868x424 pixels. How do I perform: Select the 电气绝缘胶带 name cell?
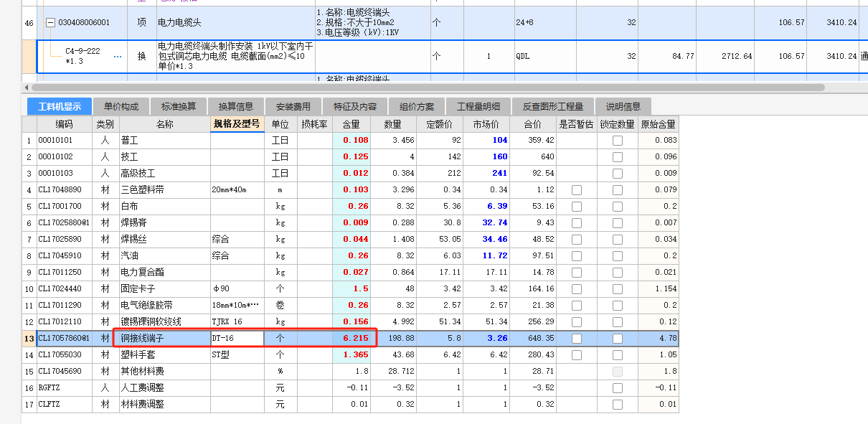tap(164, 305)
